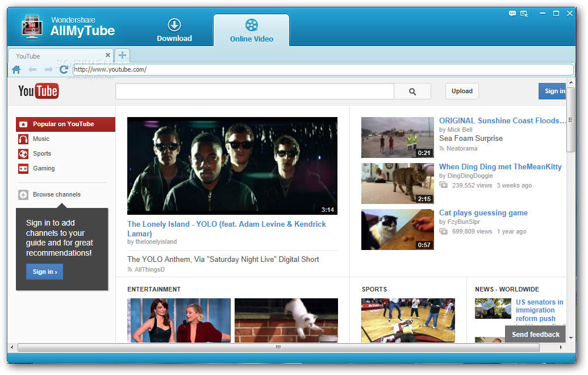Open FzyBunSlpr channel link
588x375 pixels.
click(464, 222)
